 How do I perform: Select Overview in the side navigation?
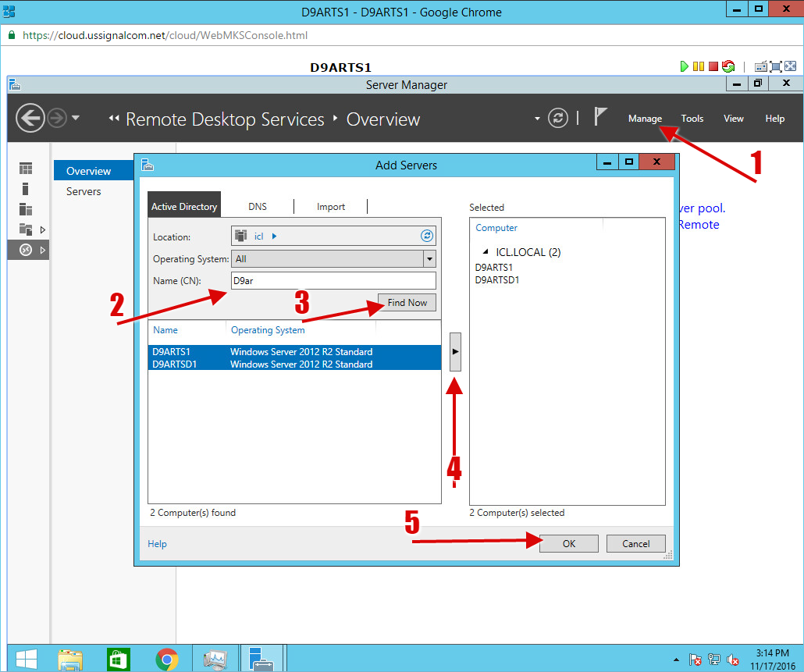(94, 171)
